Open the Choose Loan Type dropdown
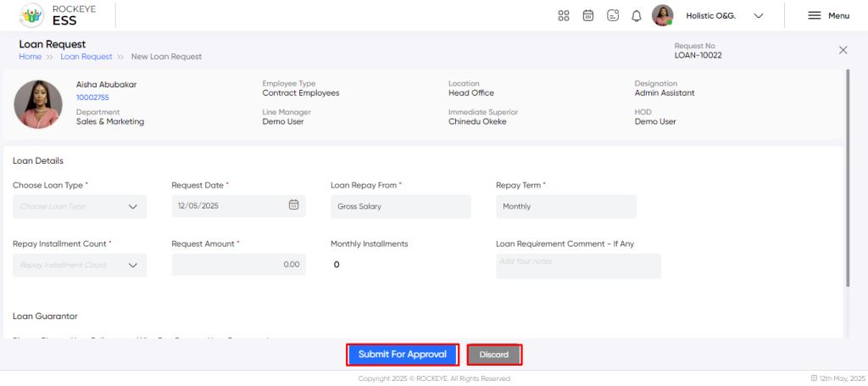This screenshot has height=386, width=868. tap(80, 206)
